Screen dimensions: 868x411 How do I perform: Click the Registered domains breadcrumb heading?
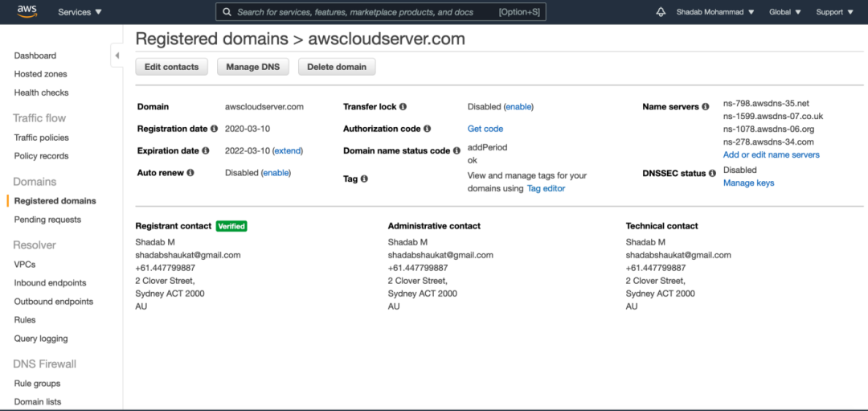pyautogui.click(x=212, y=39)
